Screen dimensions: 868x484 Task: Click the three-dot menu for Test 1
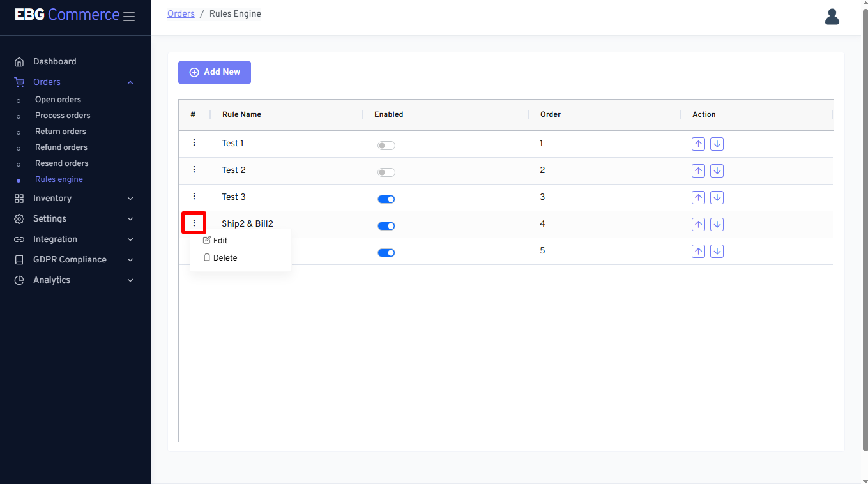coord(194,143)
